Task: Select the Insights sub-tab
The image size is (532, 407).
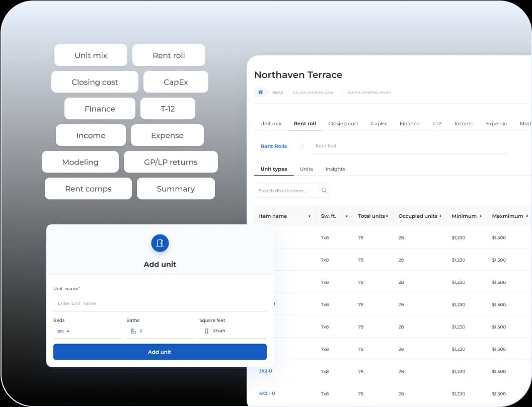Action: coord(335,169)
